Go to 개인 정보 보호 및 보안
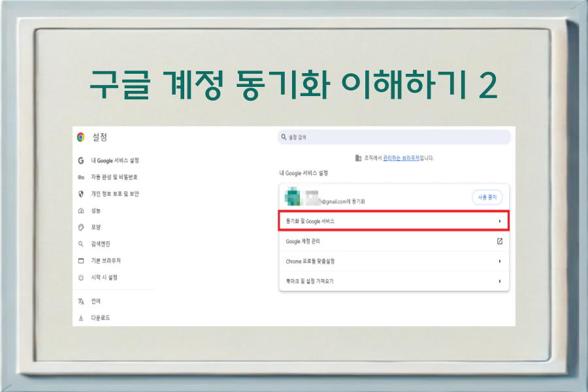The image size is (588, 392). (x=115, y=194)
